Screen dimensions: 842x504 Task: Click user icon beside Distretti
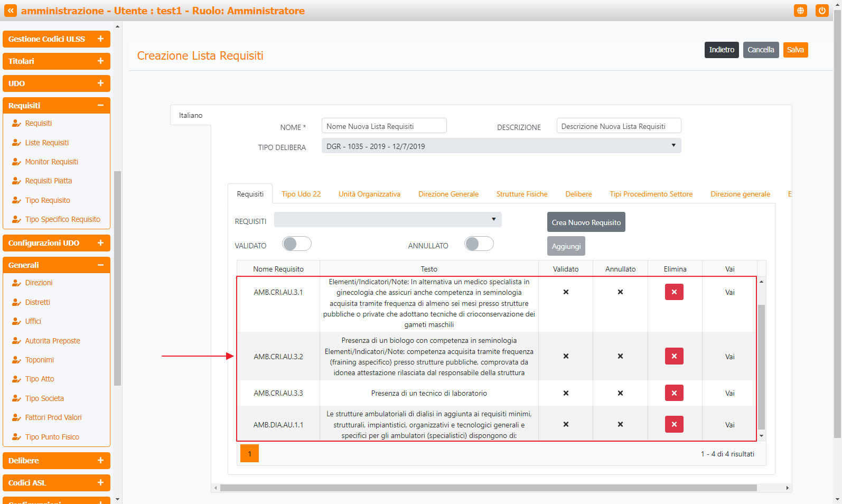[x=16, y=302]
